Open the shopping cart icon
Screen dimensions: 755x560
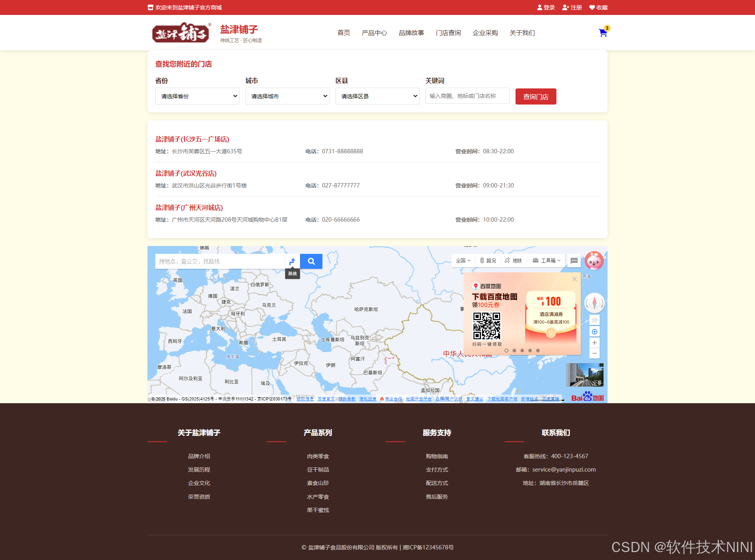tap(603, 33)
